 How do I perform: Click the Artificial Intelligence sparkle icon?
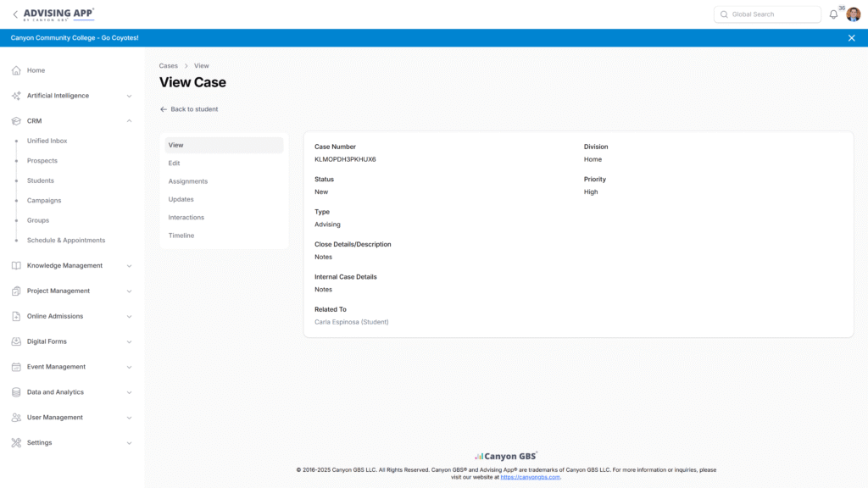pyautogui.click(x=16, y=96)
